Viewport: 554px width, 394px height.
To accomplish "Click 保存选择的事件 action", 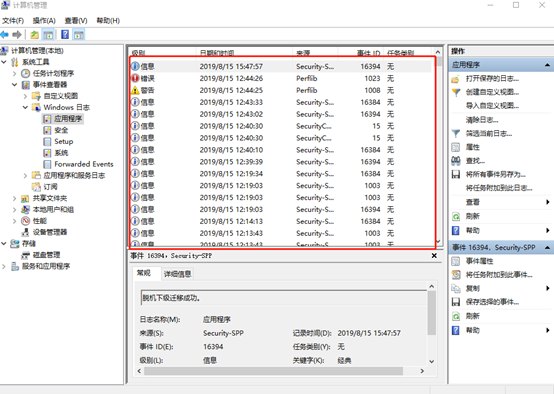I will 492,302.
